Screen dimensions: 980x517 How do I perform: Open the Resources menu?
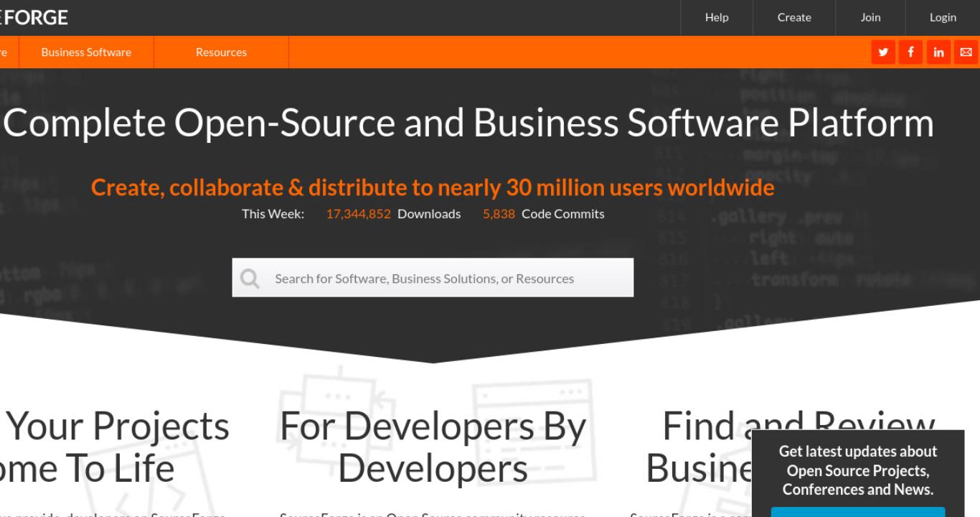(x=221, y=52)
